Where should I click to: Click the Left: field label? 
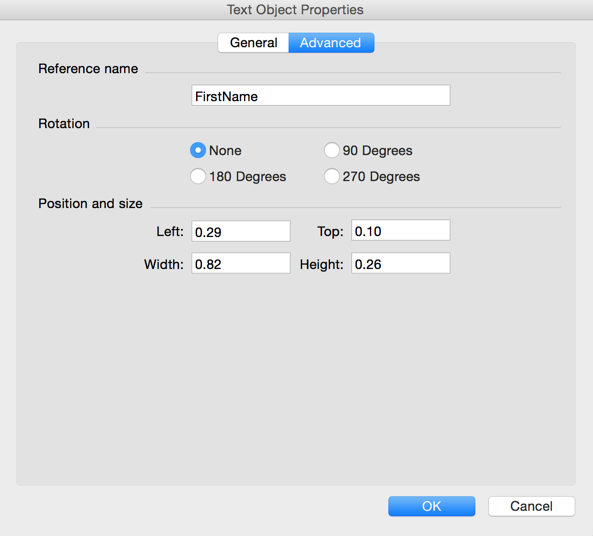170,231
